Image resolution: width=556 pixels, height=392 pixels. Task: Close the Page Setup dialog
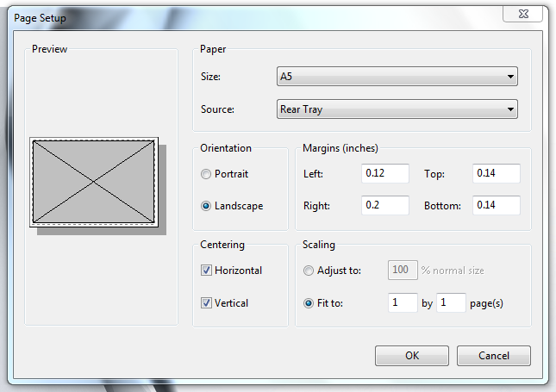click(x=523, y=14)
